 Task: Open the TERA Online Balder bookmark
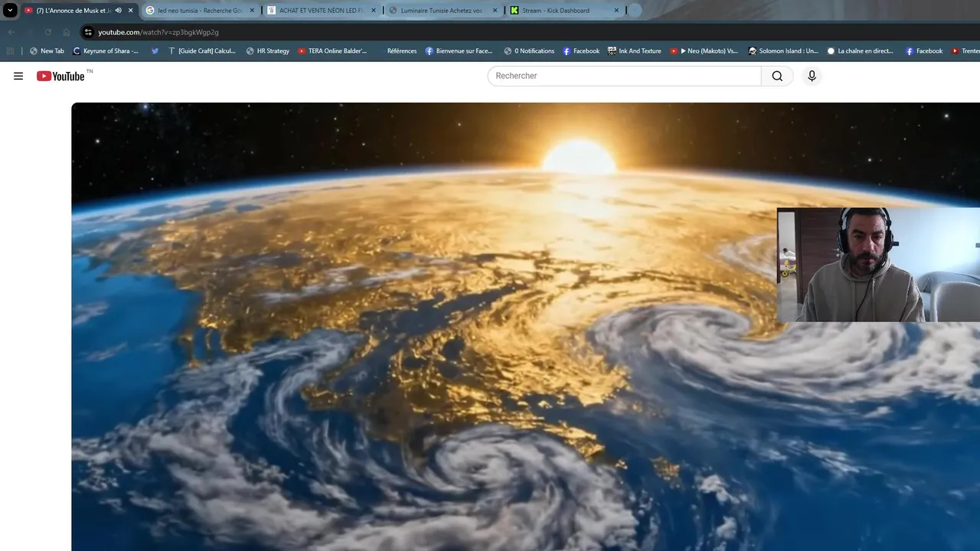coord(332,51)
